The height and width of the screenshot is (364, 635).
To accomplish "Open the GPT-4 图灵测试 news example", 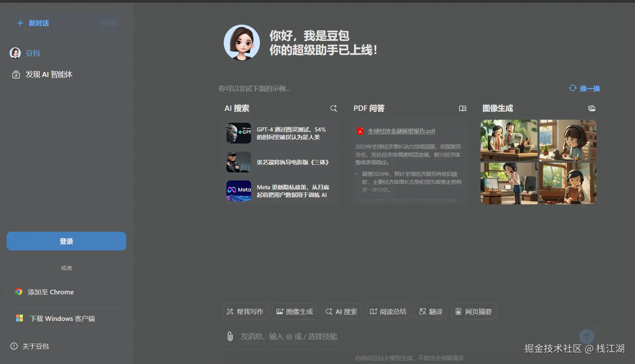I will [281, 133].
